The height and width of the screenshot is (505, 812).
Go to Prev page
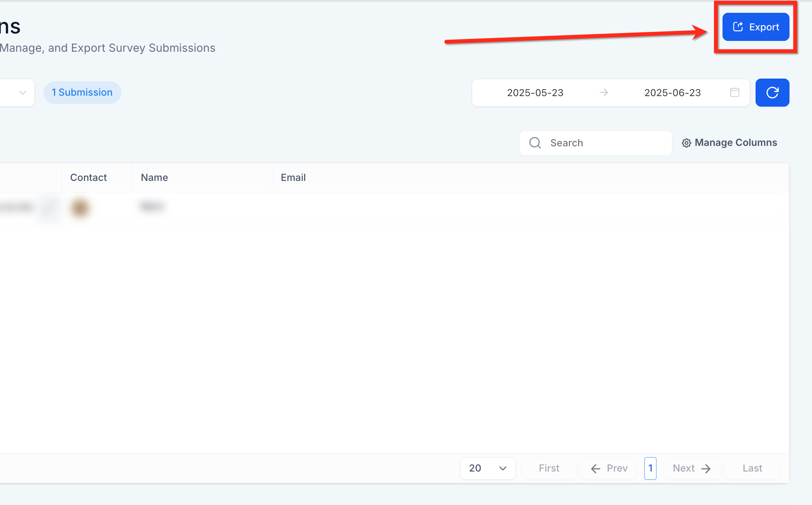tap(609, 468)
